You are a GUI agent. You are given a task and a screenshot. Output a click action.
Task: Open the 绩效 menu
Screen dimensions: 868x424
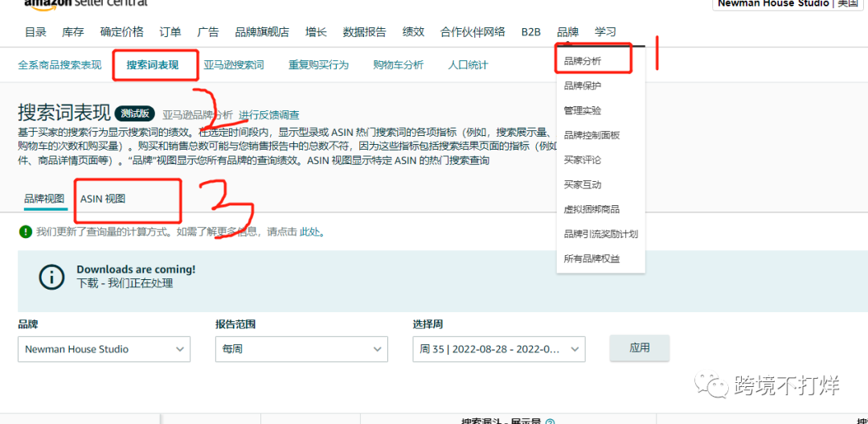click(x=413, y=31)
